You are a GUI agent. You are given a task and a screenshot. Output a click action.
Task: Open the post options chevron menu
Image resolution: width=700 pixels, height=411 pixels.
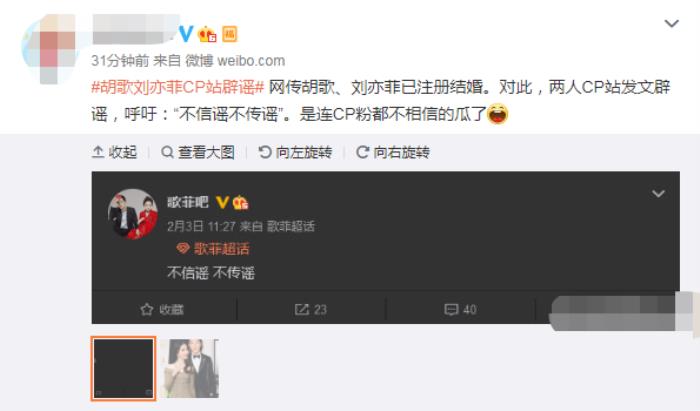[671, 23]
